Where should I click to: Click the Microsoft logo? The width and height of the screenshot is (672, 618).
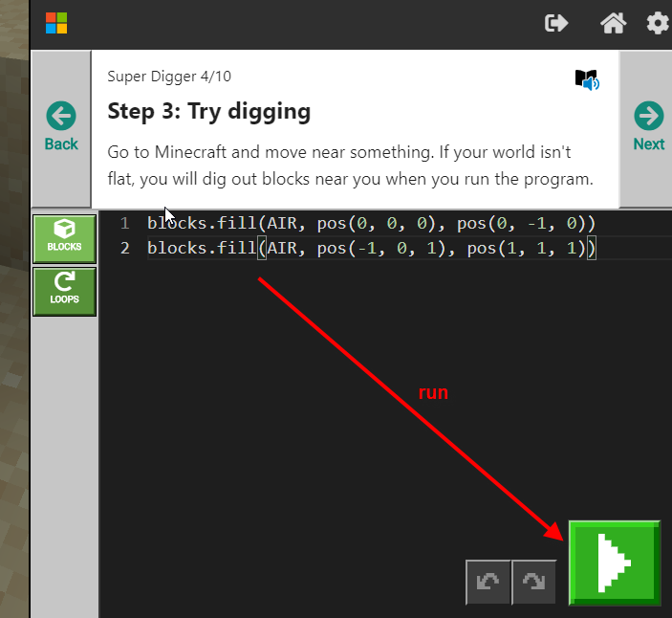point(56,23)
